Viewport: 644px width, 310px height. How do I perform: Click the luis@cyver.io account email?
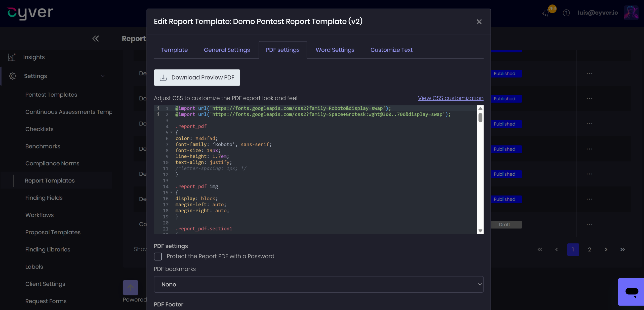pos(598,13)
